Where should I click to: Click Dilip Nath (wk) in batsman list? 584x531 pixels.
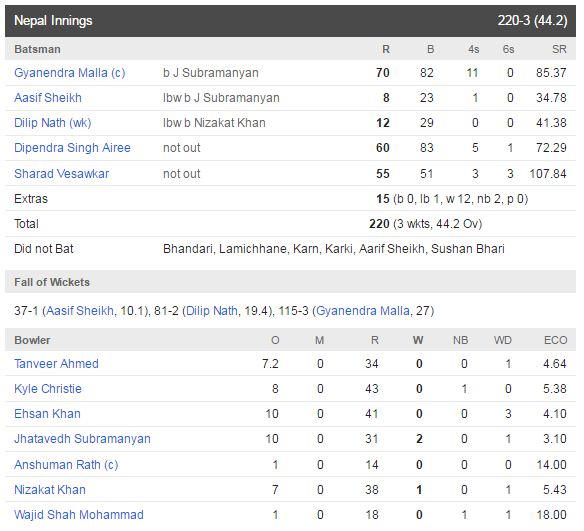point(53,123)
